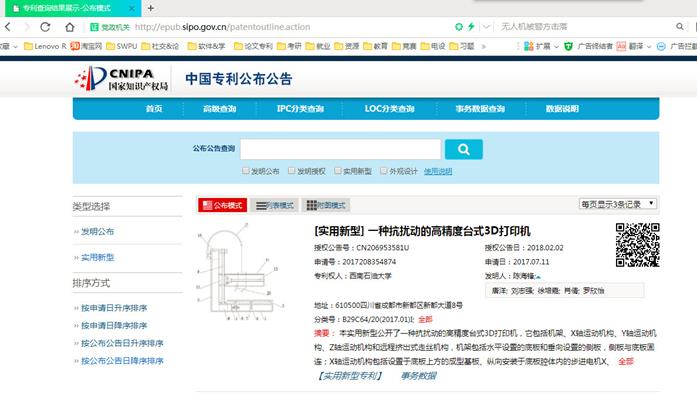697x396 pixels.
Task: Click the lightning bolt speed mode icon
Action: tap(471, 27)
